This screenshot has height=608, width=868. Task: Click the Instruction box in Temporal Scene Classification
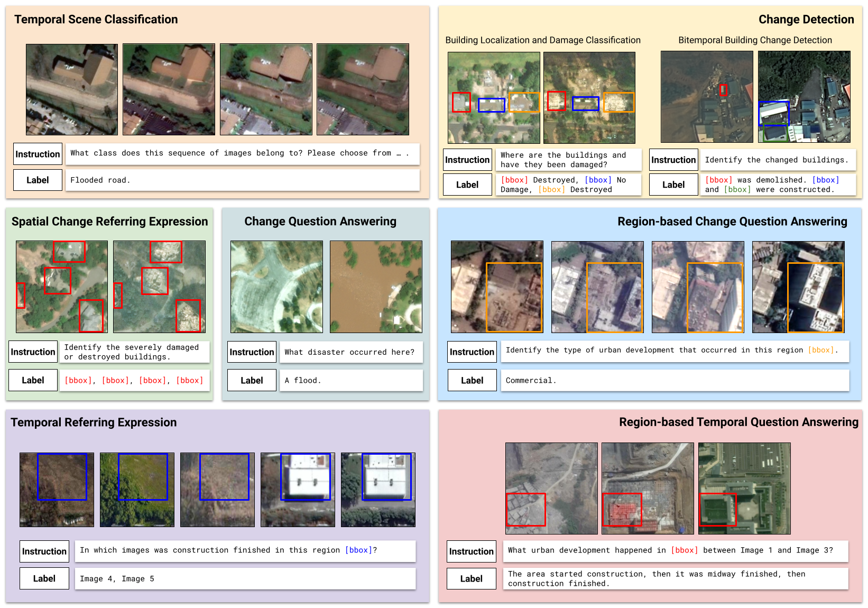(38, 154)
